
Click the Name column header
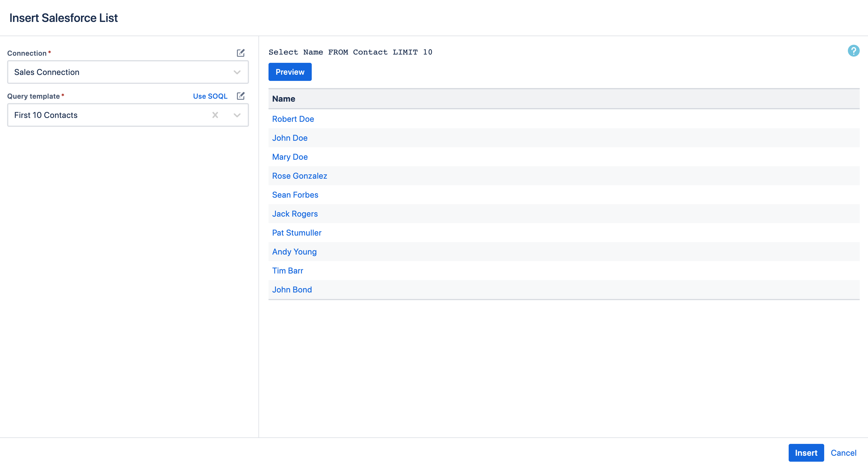click(283, 99)
